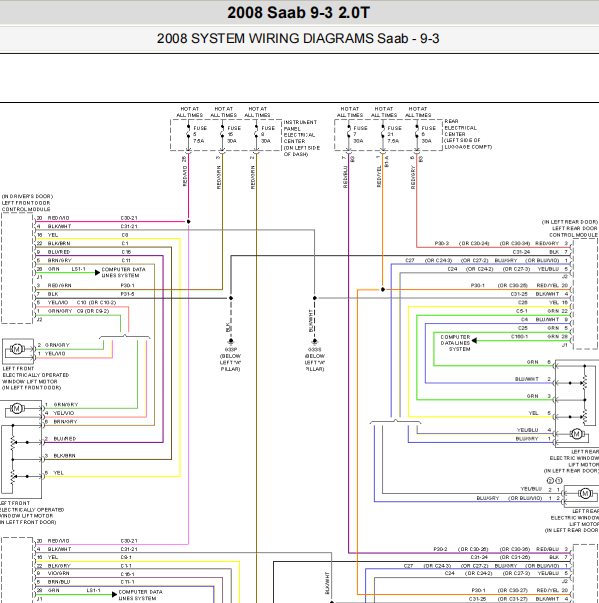The width and height of the screenshot is (599, 603).
Task: Click the "2008 SYSTEM WIRING DIAGRAMS Saab - 9-3" heading
Action: (x=298, y=38)
